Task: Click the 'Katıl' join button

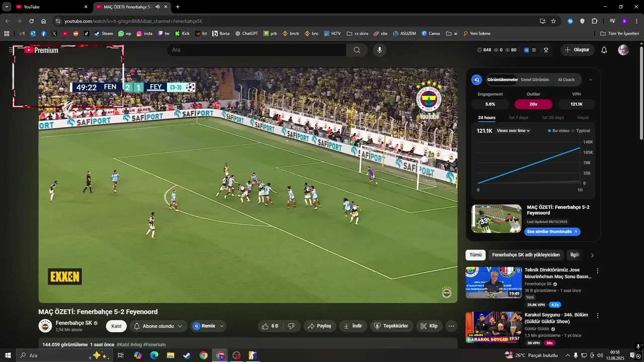Action: (x=116, y=326)
